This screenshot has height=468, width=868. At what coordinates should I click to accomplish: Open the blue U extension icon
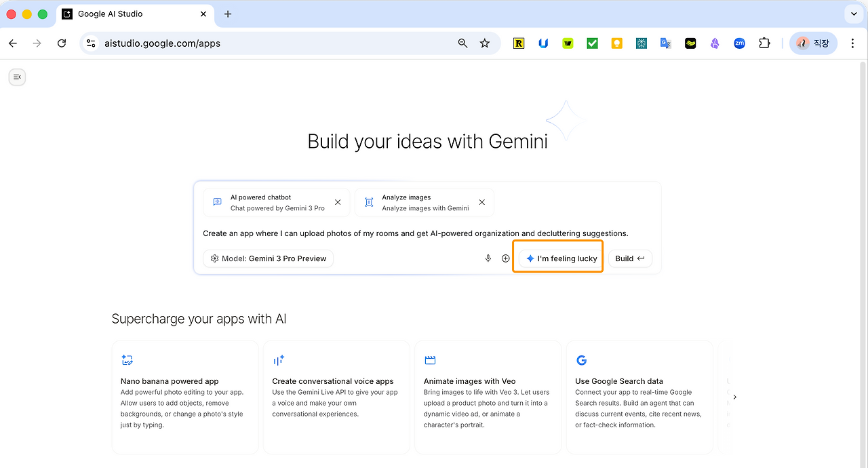(x=543, y=43)
